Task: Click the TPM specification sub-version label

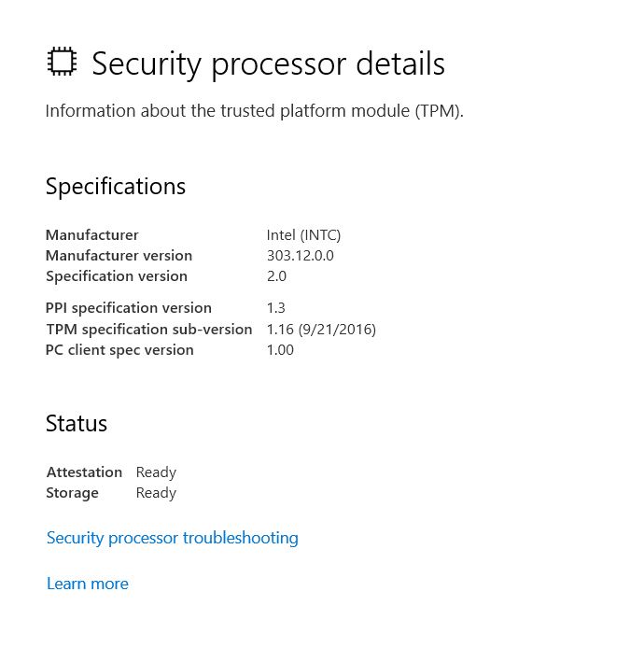Action: [149, 330]
